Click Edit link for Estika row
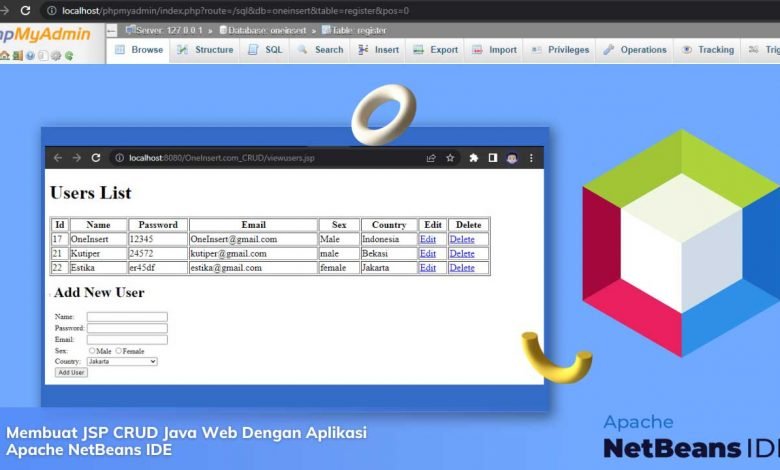Image resolution: width=780 pixels, height=470 pixels. coord(428,268)
